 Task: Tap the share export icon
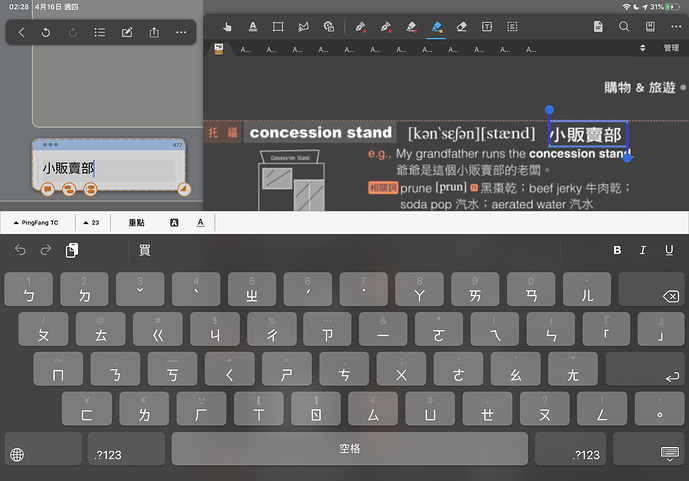[154, 33]
